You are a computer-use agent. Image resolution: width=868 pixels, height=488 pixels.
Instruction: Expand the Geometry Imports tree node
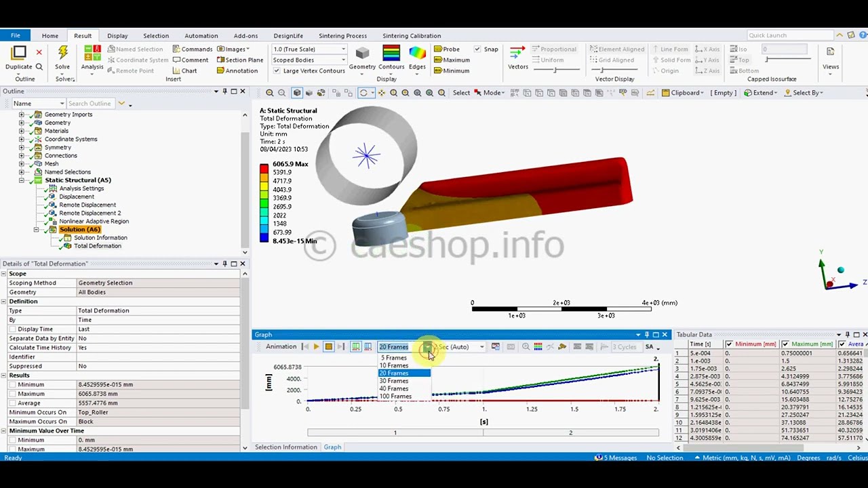tap(21, 115)
